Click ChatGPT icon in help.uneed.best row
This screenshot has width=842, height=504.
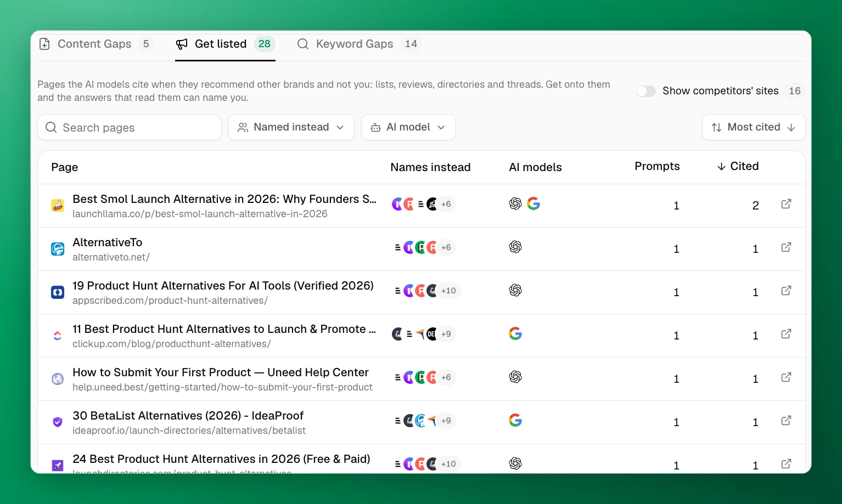[515, 377]
